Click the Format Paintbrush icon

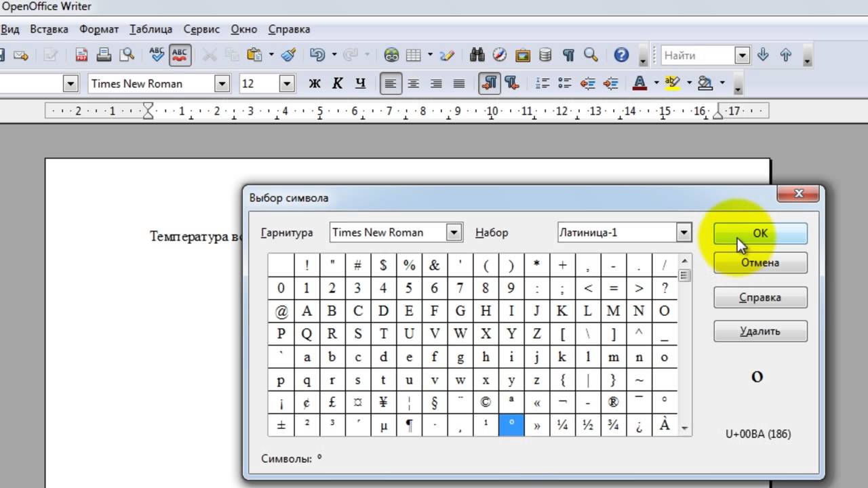click(x=289, y=55)
